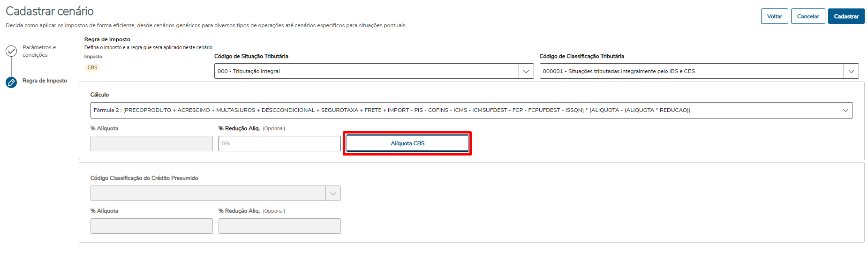868x267 pixels.
Task: Click the CBS tax tag
Action: pos(92,67)
